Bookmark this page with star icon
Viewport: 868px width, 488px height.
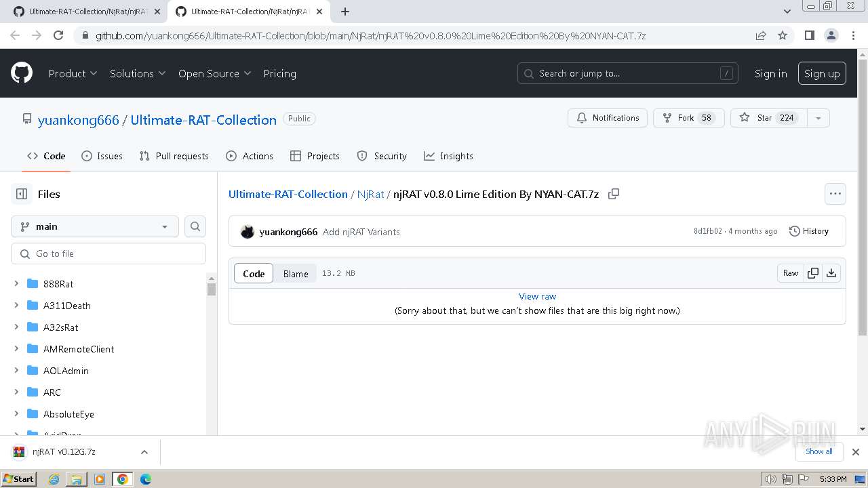[x=783, y=35]
